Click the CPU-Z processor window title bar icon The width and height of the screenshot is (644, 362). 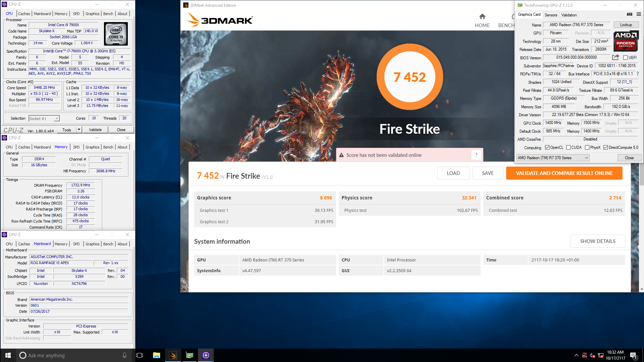[4, 4]
